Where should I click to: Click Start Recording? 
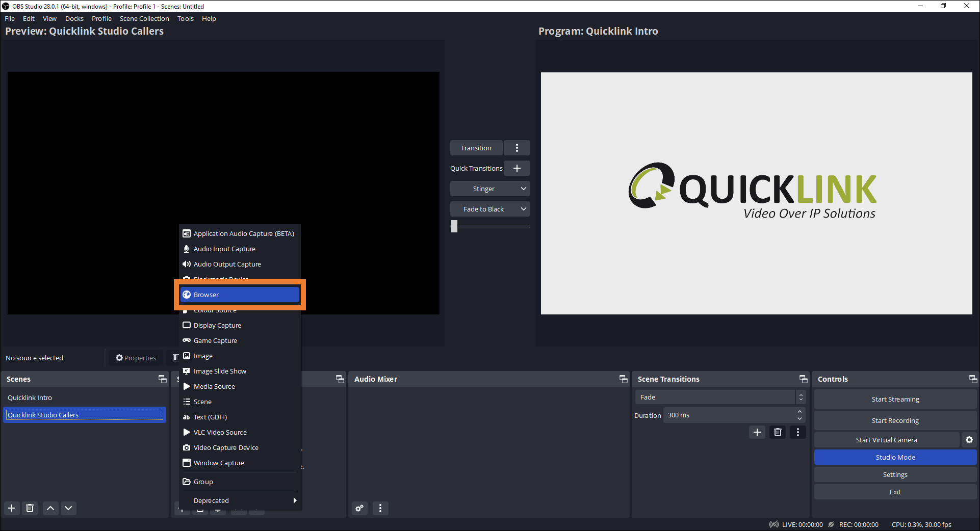tap(895, 420)
